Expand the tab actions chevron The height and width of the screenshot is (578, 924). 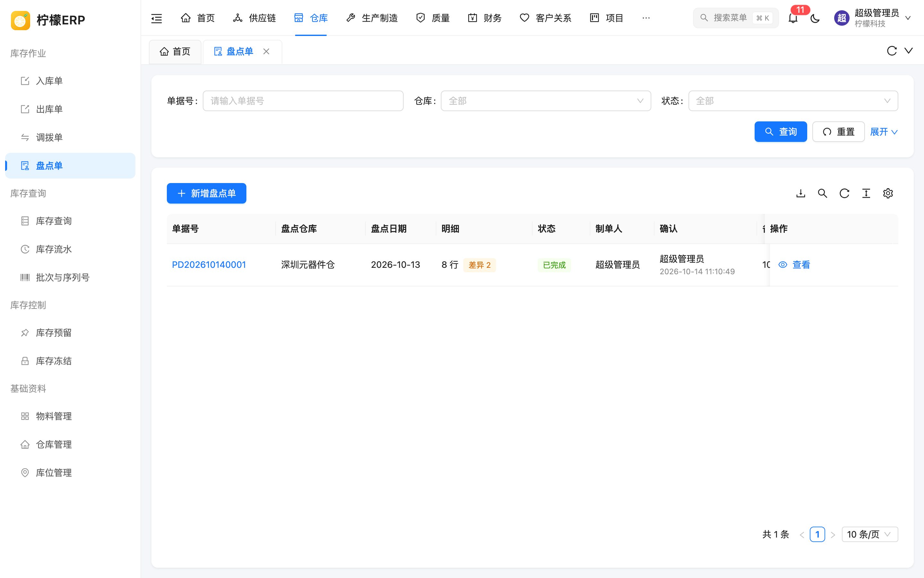point(909,51)
